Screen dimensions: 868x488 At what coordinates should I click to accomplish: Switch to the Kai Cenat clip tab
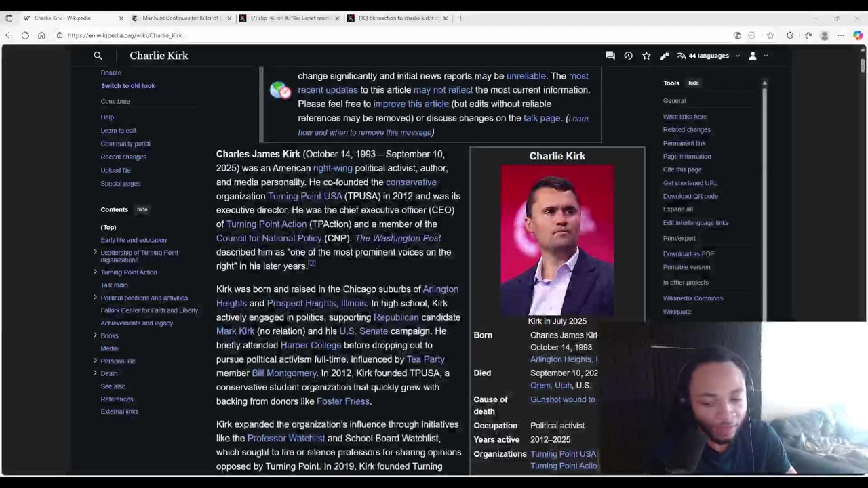(x=290, y=18)
